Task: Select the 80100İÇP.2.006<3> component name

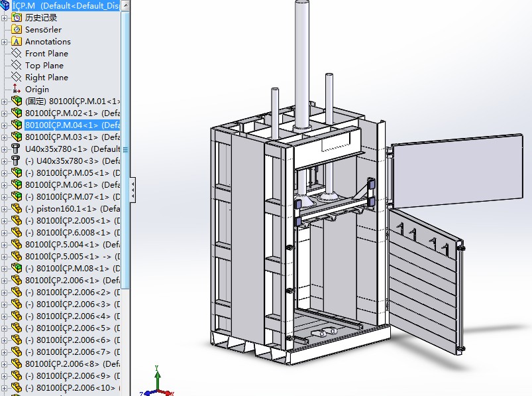Action: coord(72,304)
